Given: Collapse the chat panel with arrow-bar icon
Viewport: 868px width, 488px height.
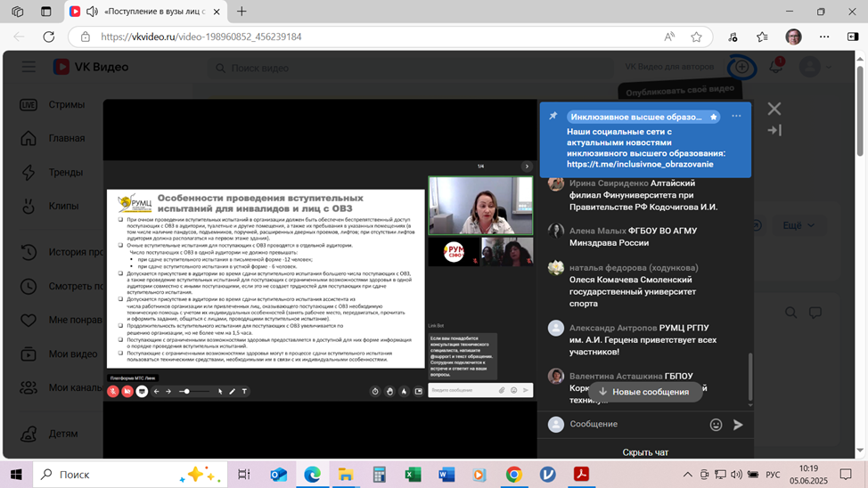Looking at the screenshot, I should pos(774,130).
